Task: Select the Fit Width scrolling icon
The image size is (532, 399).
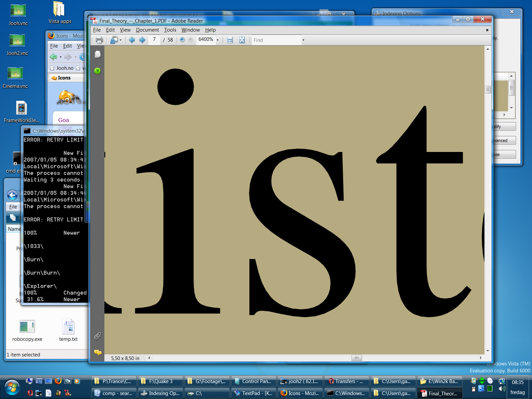Action: 230,40
